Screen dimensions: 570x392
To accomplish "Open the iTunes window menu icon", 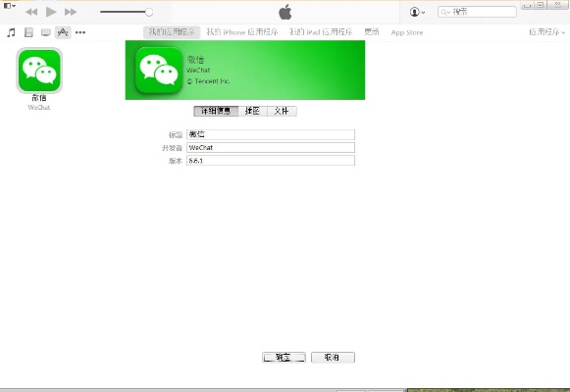I will pyautogui.click(x=10, y=6).
